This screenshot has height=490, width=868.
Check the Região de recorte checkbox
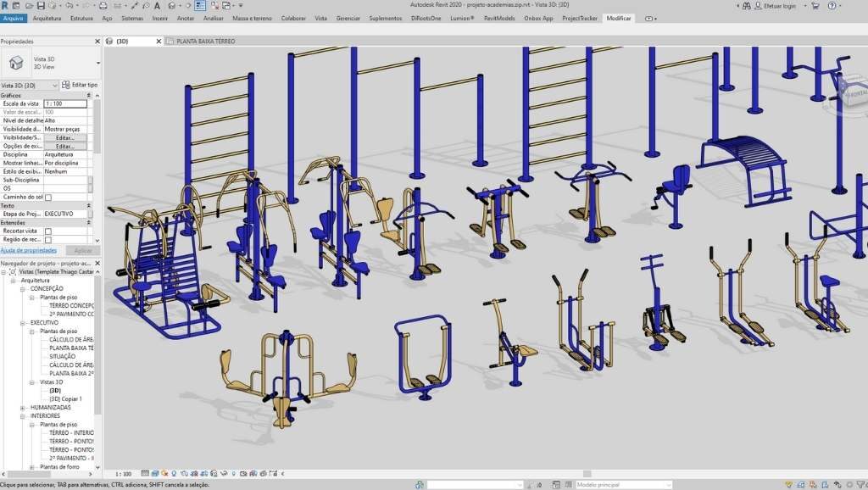pyautogui.click(x=48, y=239)
